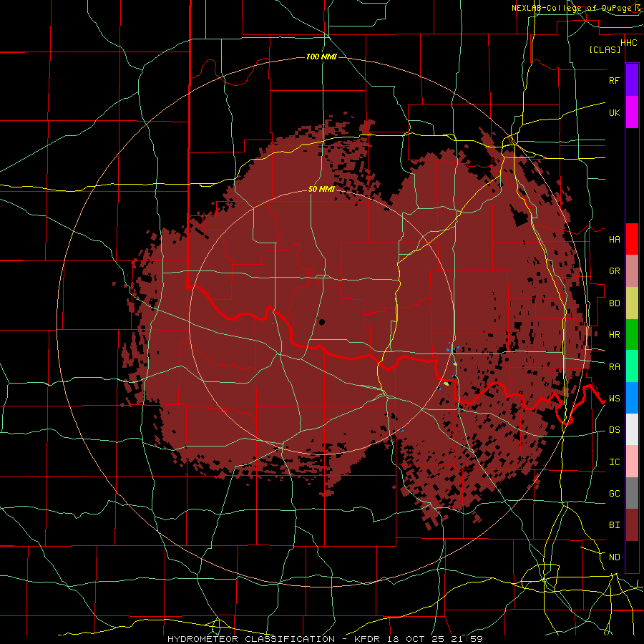Click the UK magenta legend swatch
The height and width of the screenshot is (644, 644).
tap(632, 112)
